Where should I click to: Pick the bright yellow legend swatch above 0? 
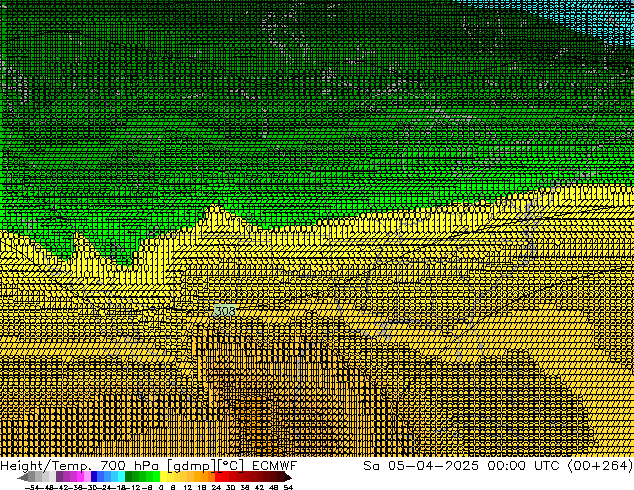[x=164, y=477]
